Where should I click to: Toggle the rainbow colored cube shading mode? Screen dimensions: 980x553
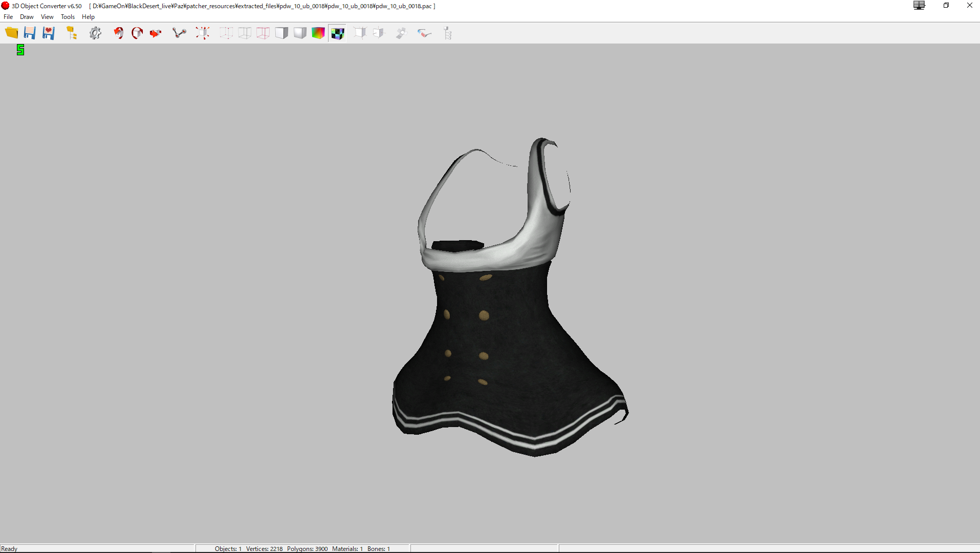click(x=318, y=33)
